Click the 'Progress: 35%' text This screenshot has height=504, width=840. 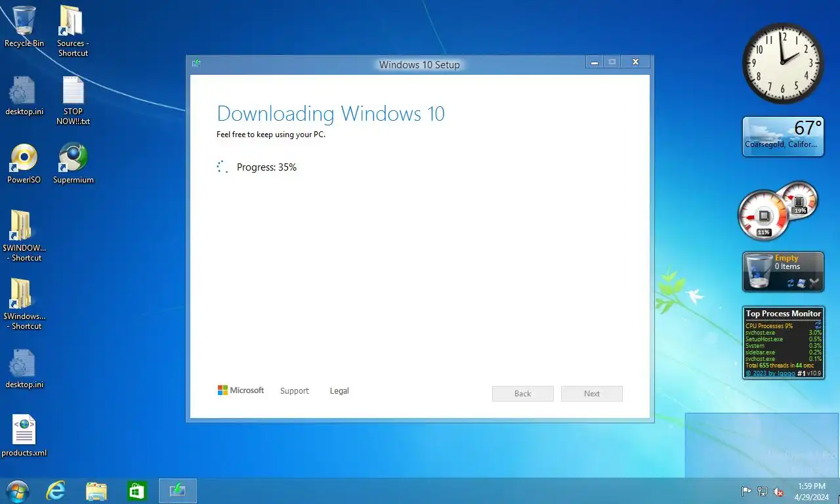266,167
